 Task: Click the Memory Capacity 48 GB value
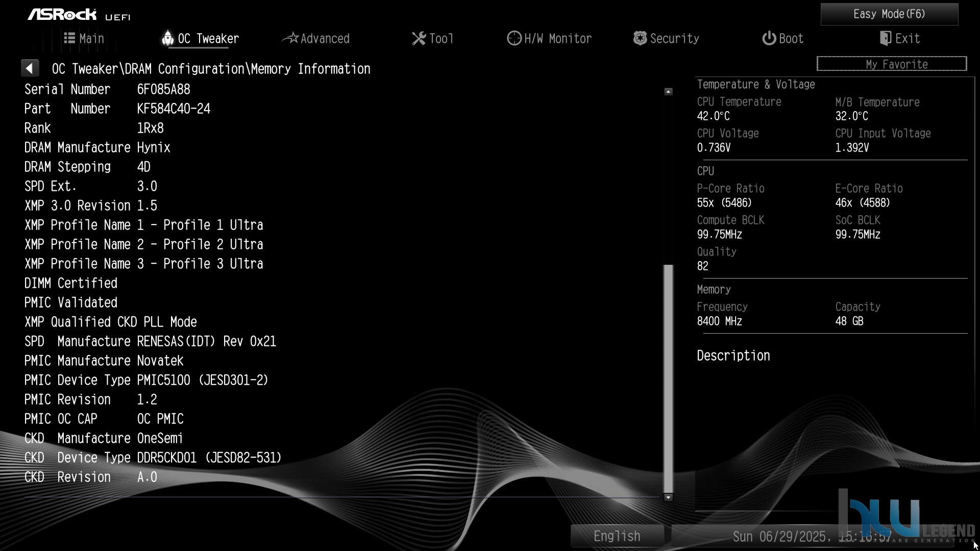point(849,321)
